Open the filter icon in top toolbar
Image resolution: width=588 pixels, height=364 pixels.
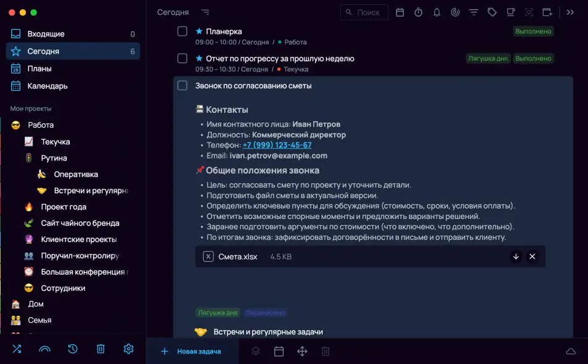tap(474, 12)
